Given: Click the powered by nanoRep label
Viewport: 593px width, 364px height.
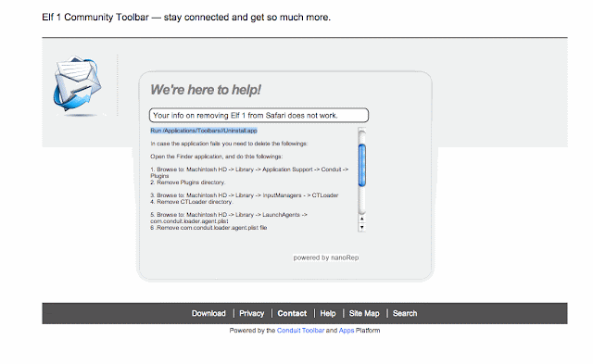Looking at the screenshot, I should tap(326, 257).
